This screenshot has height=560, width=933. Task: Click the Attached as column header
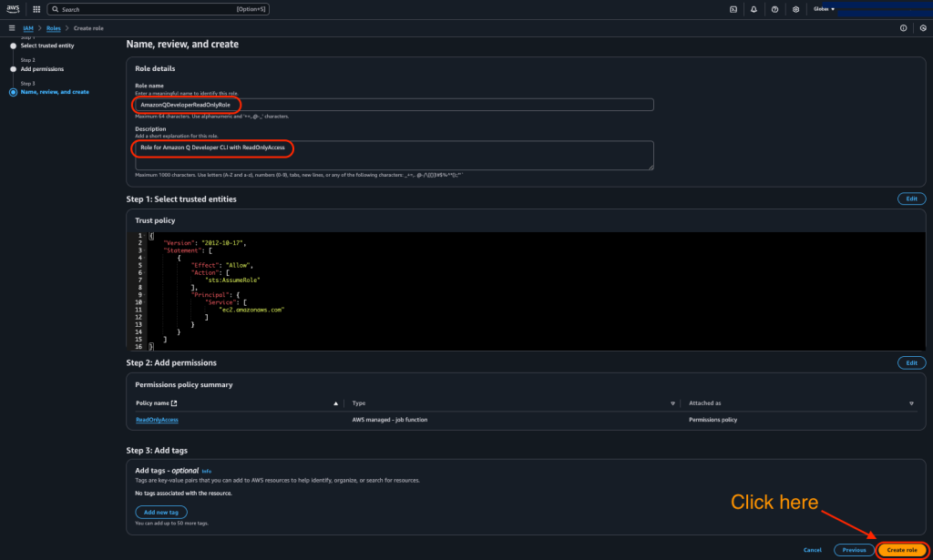(704, 403)
